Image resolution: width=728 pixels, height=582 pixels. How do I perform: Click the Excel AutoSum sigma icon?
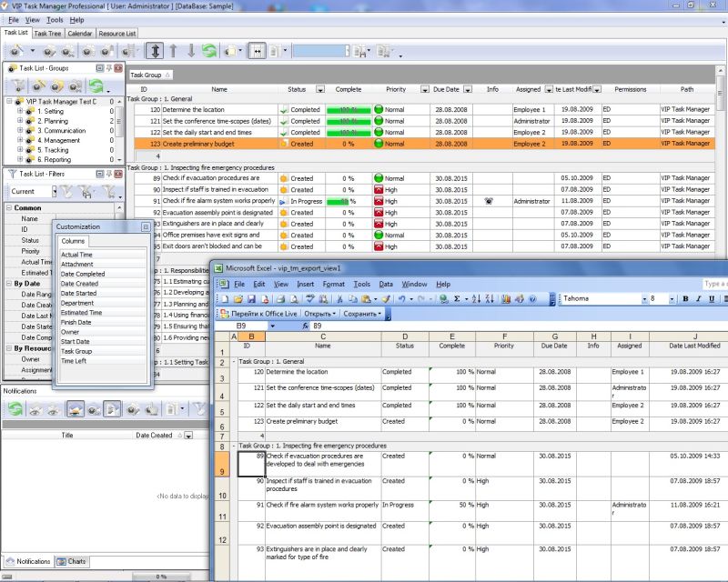click(x=457, y=299)
